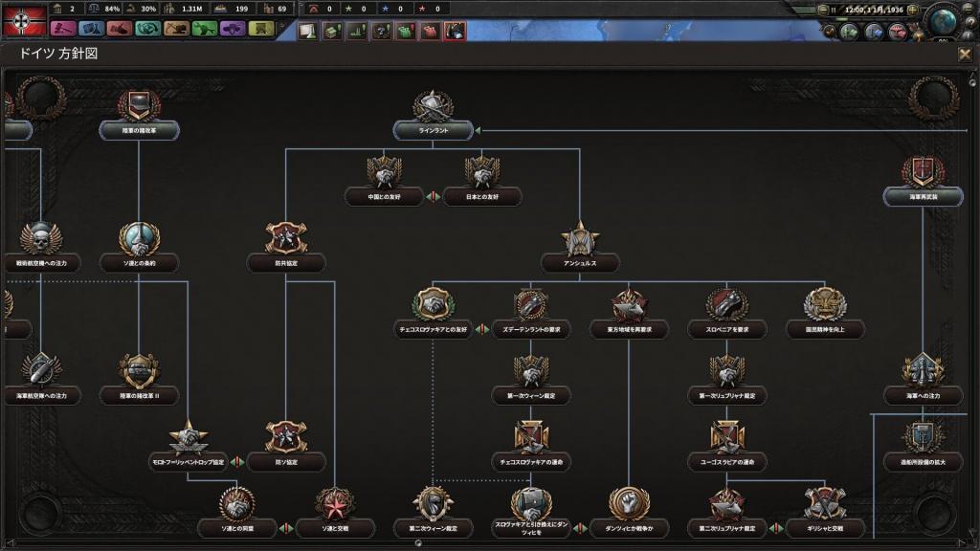Image resolution: width=980 pixels, height=551 pixels.
Task: Click the green barrels alert icon
Action: click(x=406, y=31)
